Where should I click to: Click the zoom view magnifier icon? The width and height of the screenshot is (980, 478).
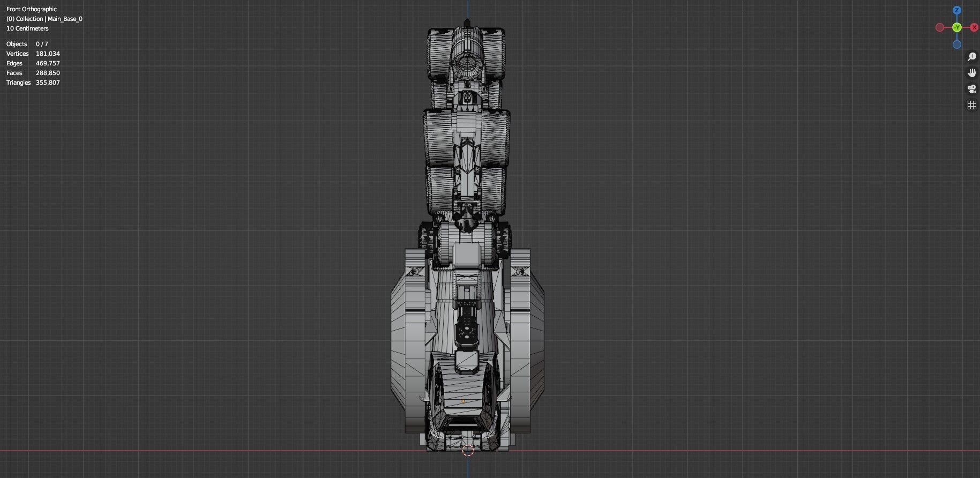pos(972,57)
